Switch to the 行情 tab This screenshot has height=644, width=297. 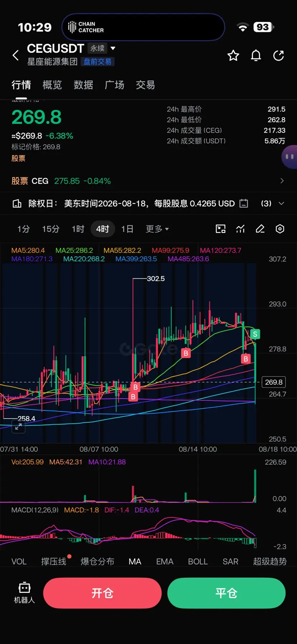point(21,85)
